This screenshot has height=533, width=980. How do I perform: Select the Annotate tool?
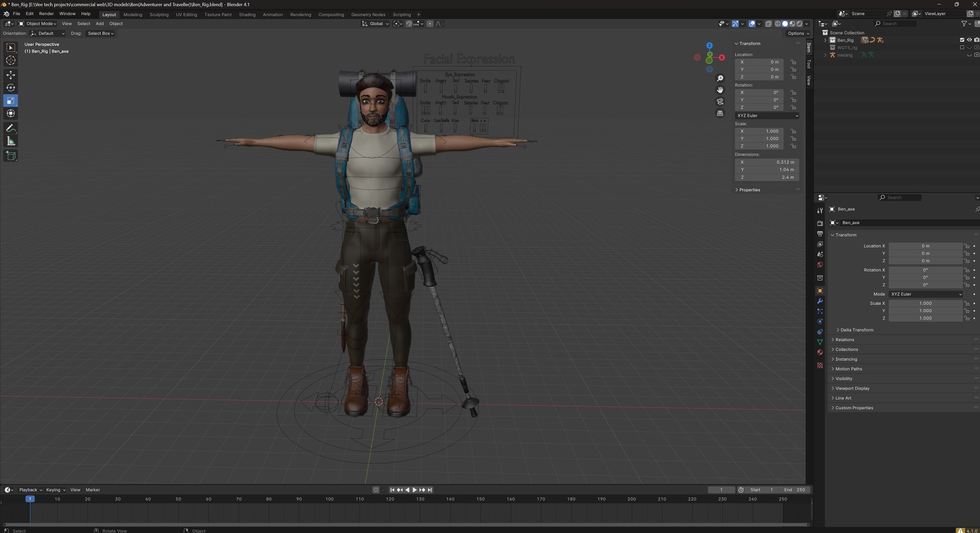11,128
